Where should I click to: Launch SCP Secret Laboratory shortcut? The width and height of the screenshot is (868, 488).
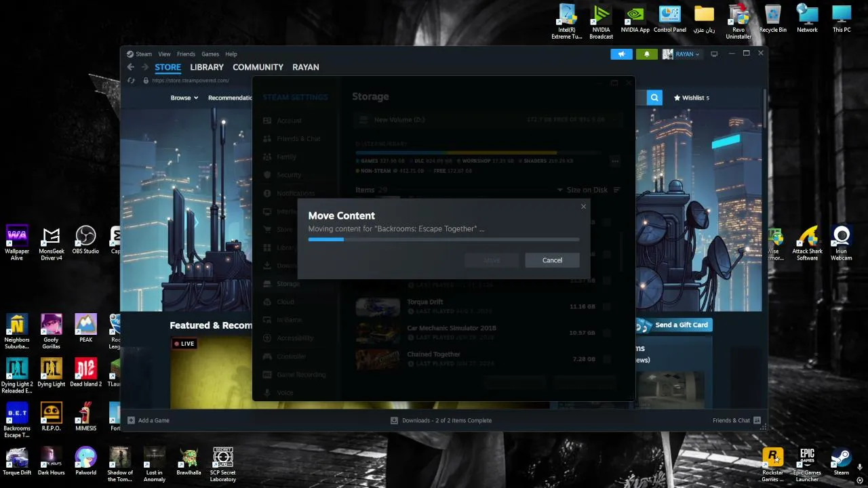pos(223,464)
